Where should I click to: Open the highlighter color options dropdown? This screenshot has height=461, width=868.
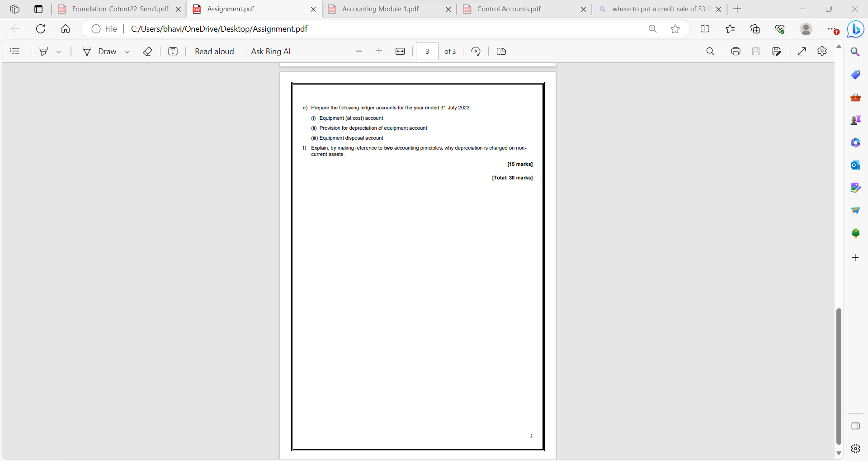(x=59, y=51)
